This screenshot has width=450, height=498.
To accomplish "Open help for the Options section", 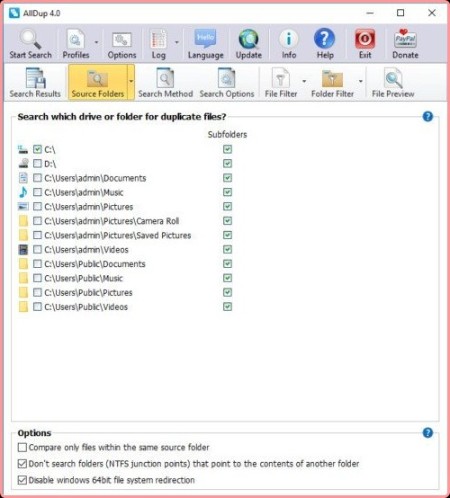I will click(x=428, y=433).
